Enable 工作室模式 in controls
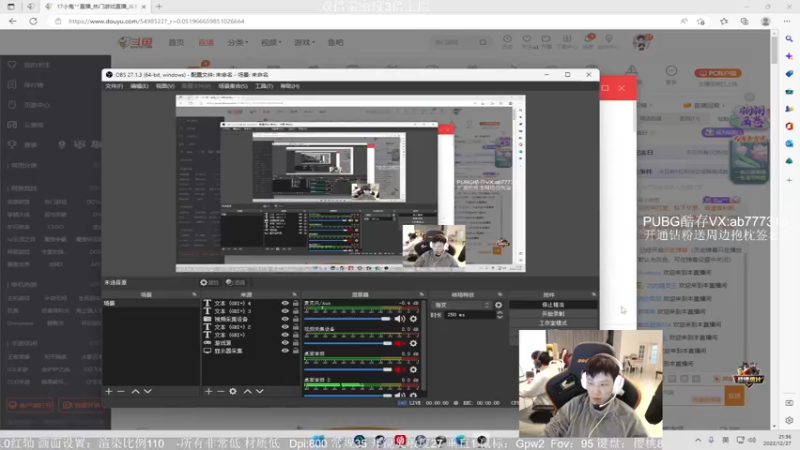Image resolution: width=800 pixels, height=450 pixels. tap(553, 323)
